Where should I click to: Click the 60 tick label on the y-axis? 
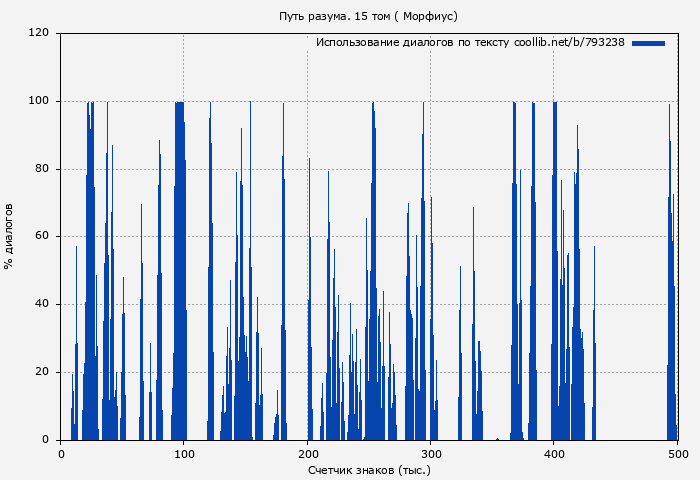coord(42,236)
